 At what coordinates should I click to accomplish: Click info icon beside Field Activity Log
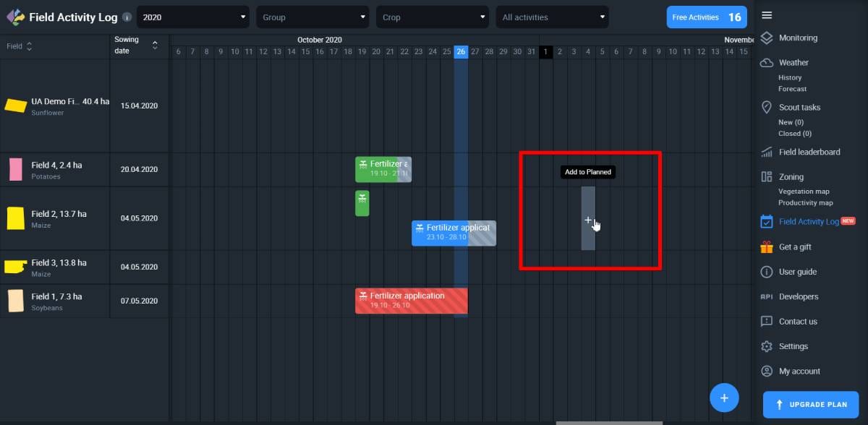[x=127, y=17]
